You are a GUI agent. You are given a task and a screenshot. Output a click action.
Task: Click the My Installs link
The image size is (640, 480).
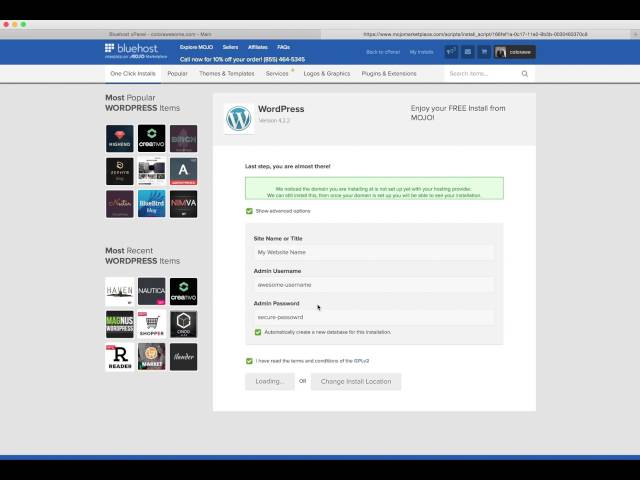[x=421, y=52]
